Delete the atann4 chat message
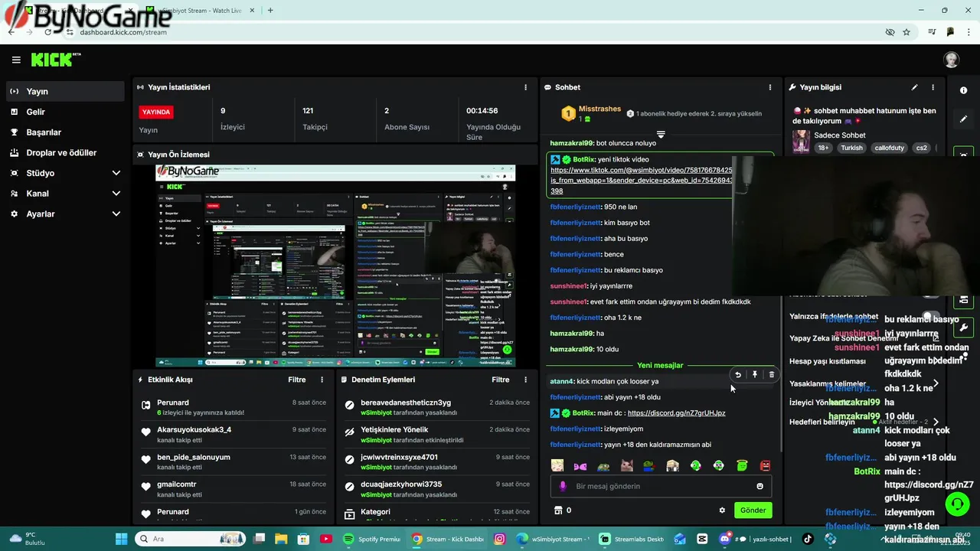This screenshot has width=980, height=551. (x=771, y=375)
